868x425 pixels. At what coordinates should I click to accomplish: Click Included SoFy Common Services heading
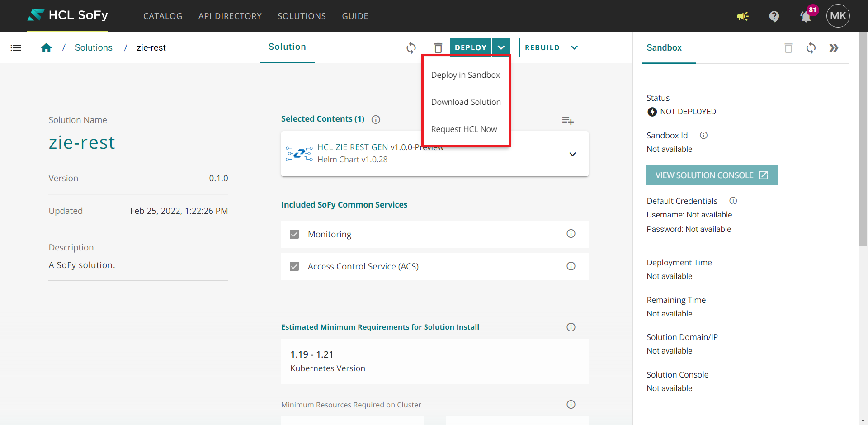coord(344,205)
